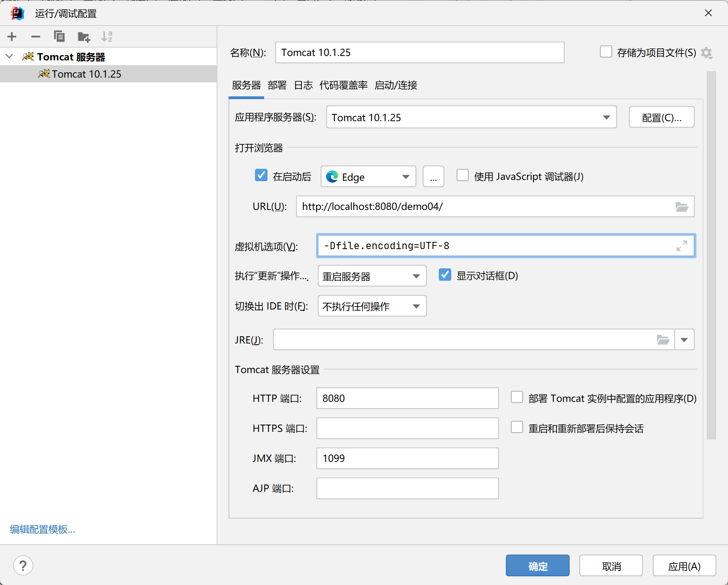
Task: Click the folder icon in the JRE field
Action: point(663,340)
